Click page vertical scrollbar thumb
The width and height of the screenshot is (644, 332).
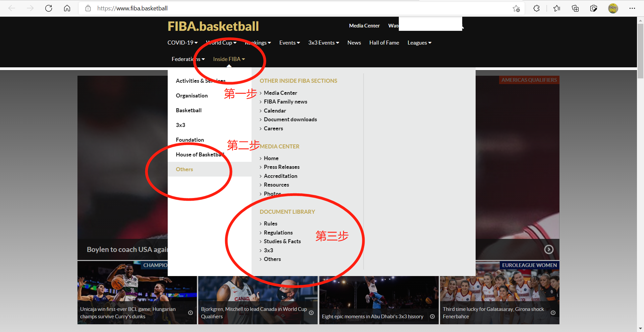[640, 50]
